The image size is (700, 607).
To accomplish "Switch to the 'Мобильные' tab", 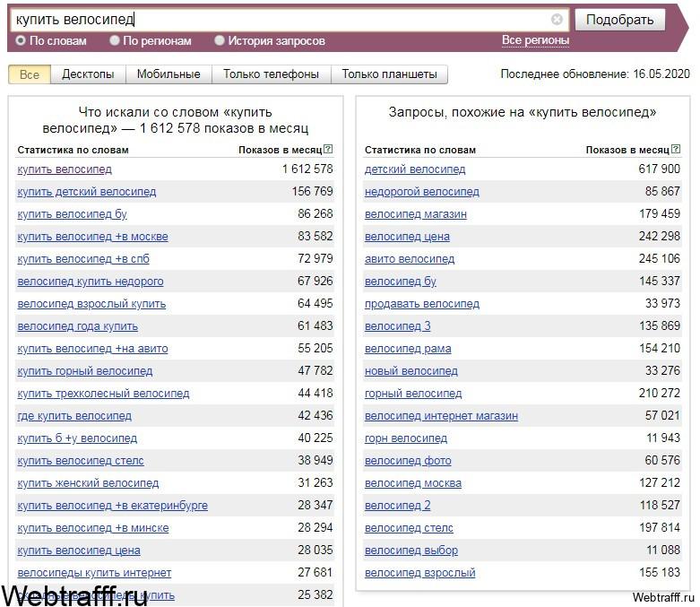I will point(169,74).
